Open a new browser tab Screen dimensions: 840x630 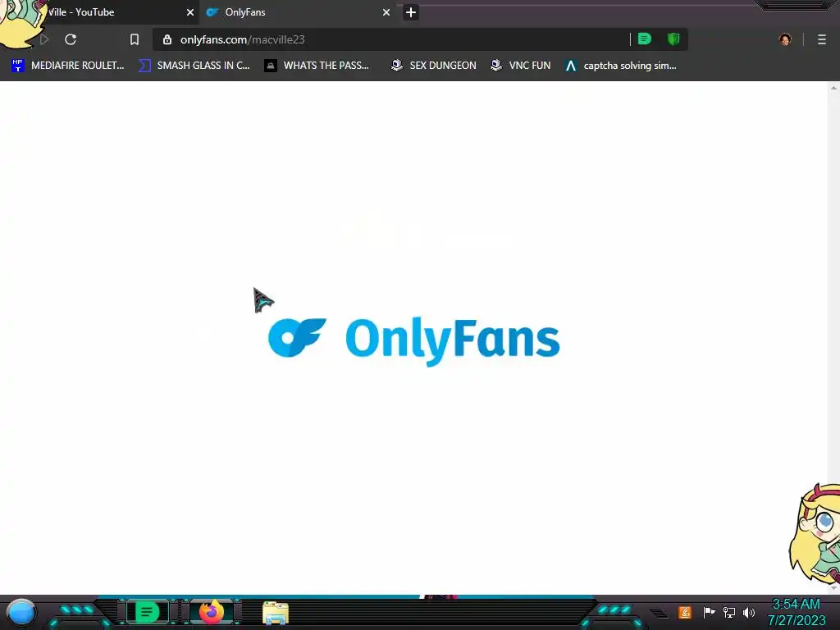pyautogui.click(x=411, y=12)
